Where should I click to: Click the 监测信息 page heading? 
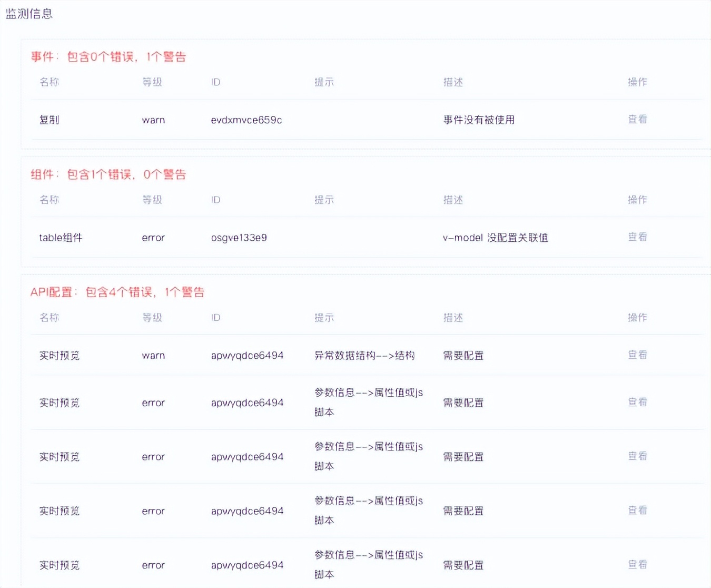29,14
